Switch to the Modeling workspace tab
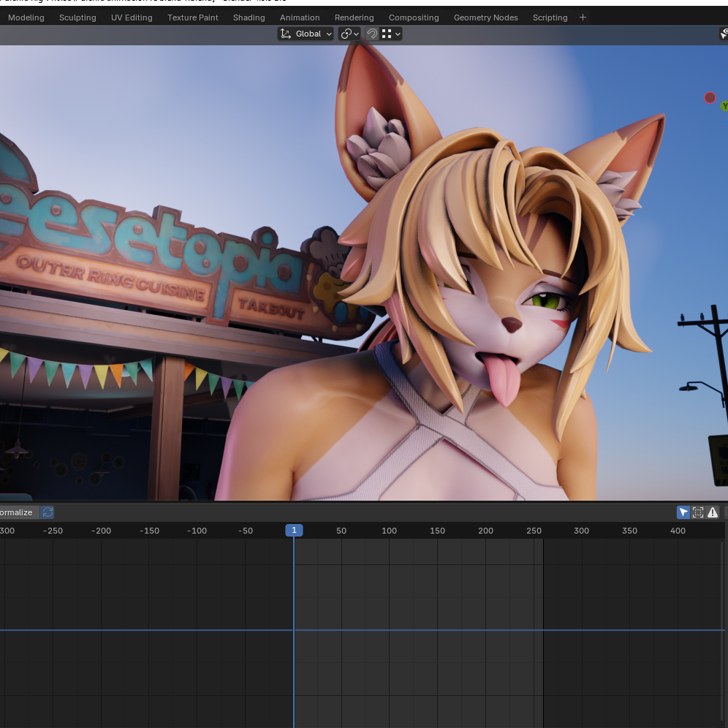728x728 pixels. 26,18
